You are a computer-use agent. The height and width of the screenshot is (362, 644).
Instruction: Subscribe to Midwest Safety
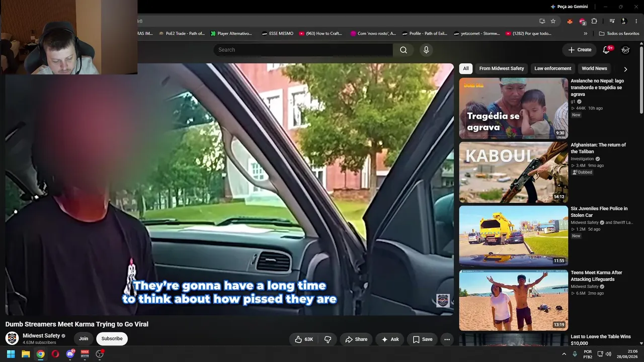[112, 339]
